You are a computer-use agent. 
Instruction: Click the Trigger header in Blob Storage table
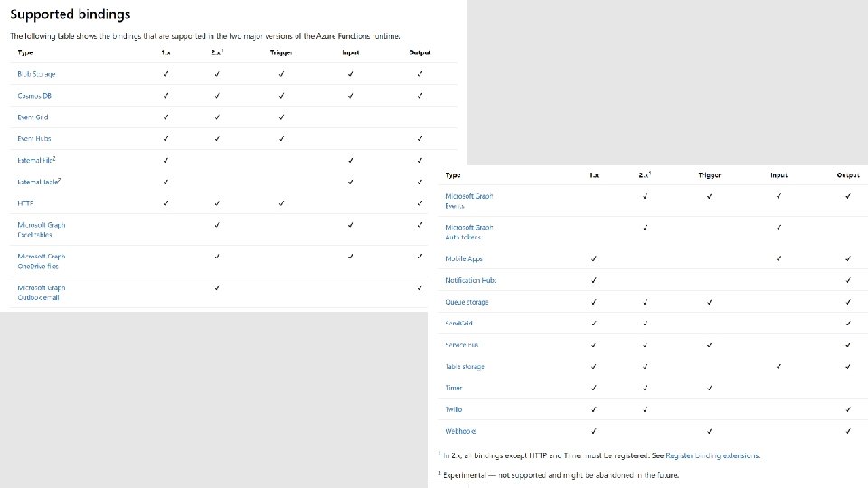point(281,52)
